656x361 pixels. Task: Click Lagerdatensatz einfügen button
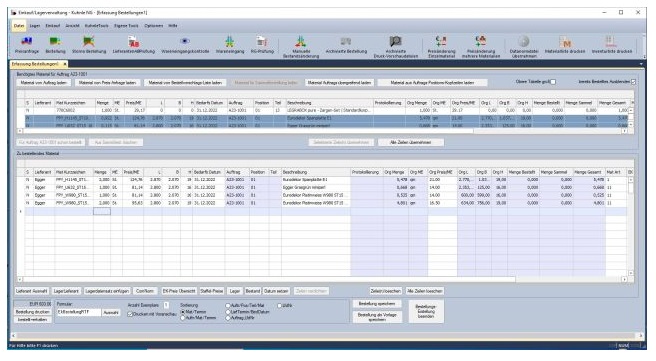point(107,291)
